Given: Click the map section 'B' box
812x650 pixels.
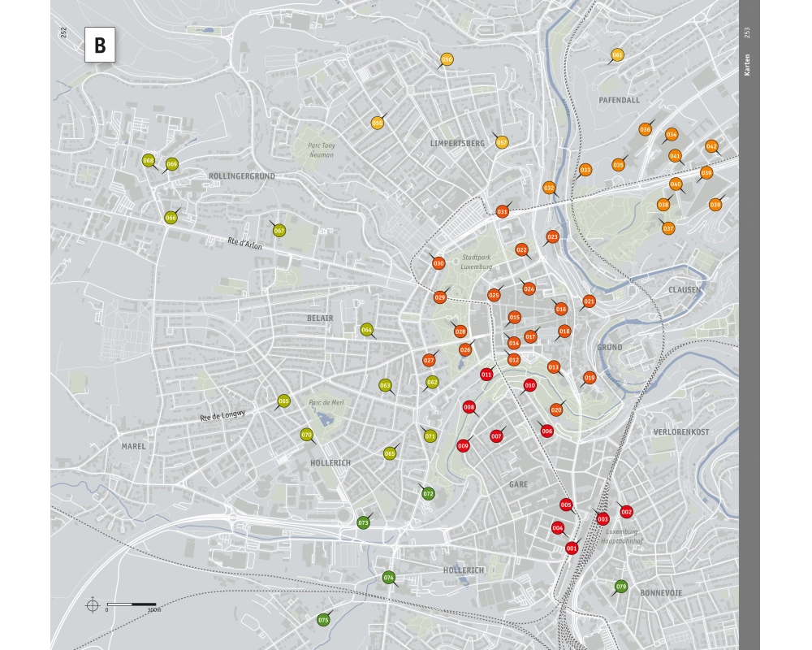Looking at the screenshot, I should tap(100, 46).
